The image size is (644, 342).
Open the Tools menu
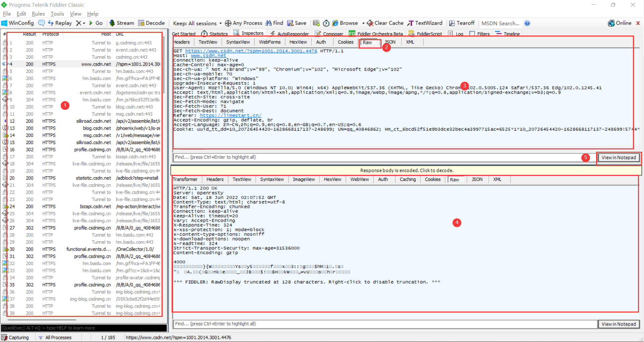click(57, 14)
